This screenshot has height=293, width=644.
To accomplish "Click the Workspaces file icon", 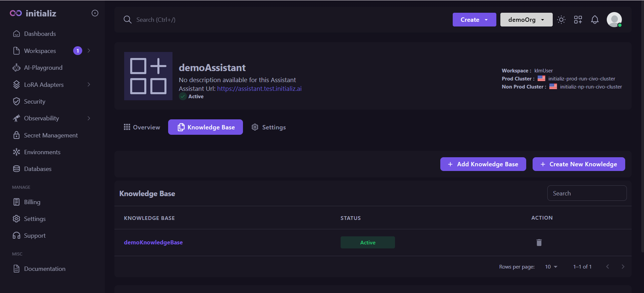I will click(16, 51).
